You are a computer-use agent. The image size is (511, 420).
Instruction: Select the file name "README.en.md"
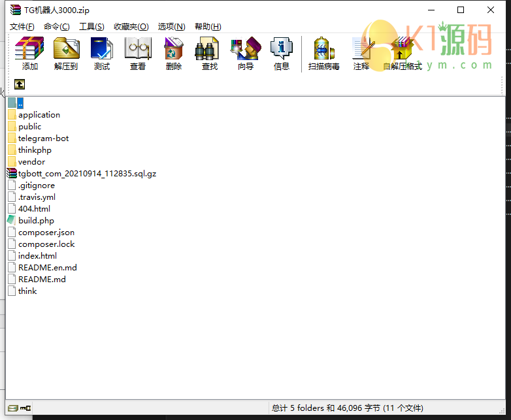48,268
